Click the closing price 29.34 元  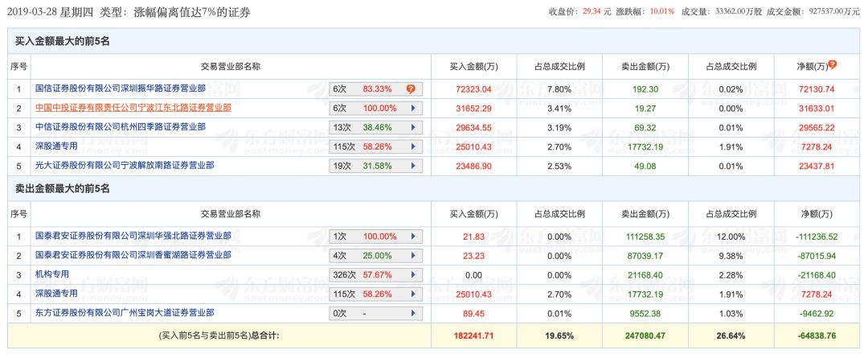596,11
